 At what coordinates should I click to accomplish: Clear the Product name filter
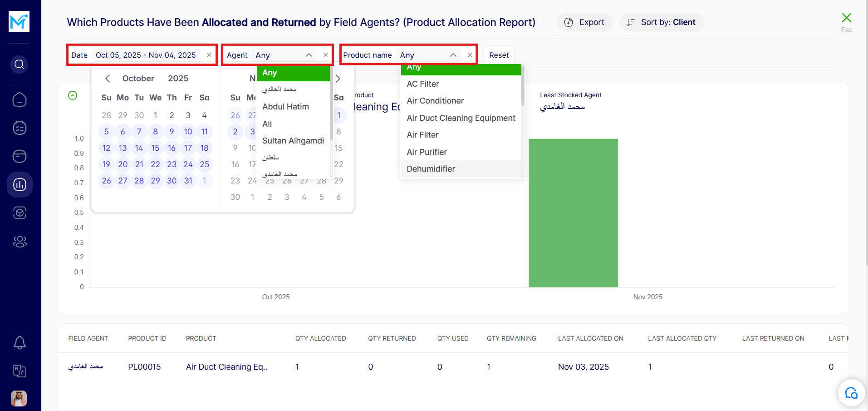470,55
